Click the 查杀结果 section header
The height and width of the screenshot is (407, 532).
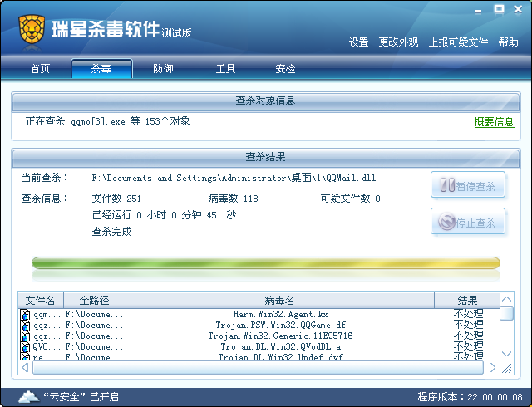[266, 157]
